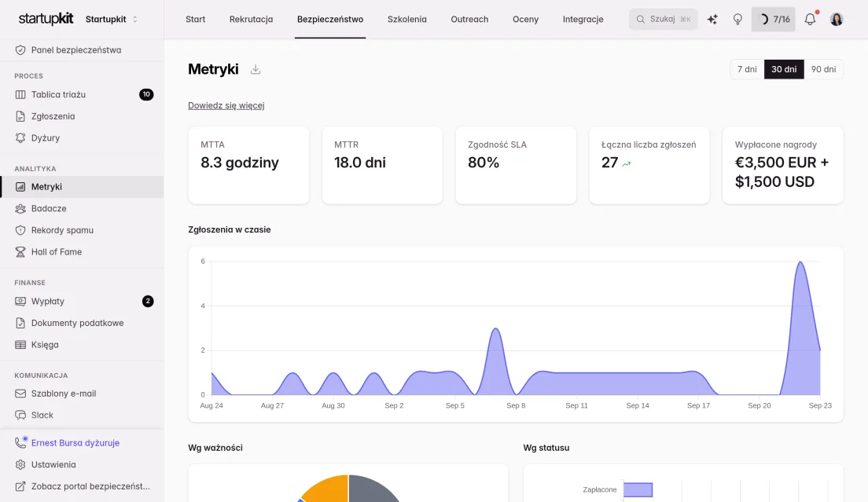Click the Dyżury bell icon
This screenshot has width=868, height=502.
(20, 137)
